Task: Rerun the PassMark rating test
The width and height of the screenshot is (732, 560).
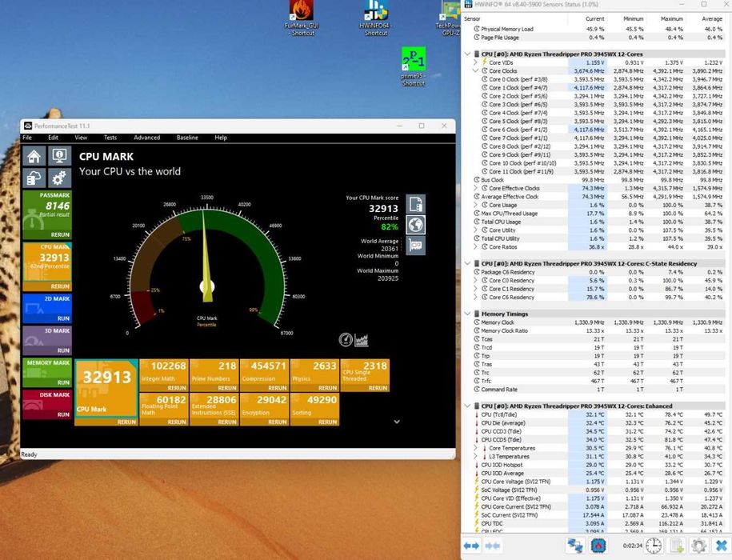Action: (x=60, y=234)
